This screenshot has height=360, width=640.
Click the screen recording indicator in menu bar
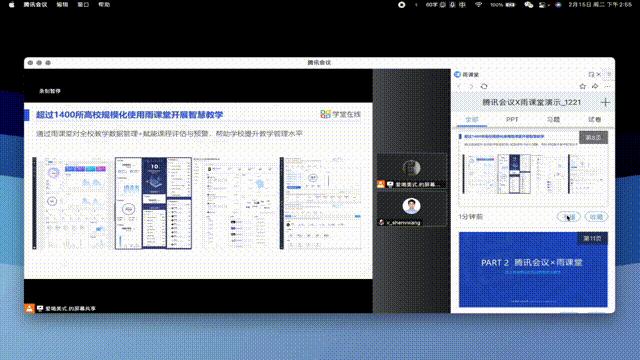(402, 5)
